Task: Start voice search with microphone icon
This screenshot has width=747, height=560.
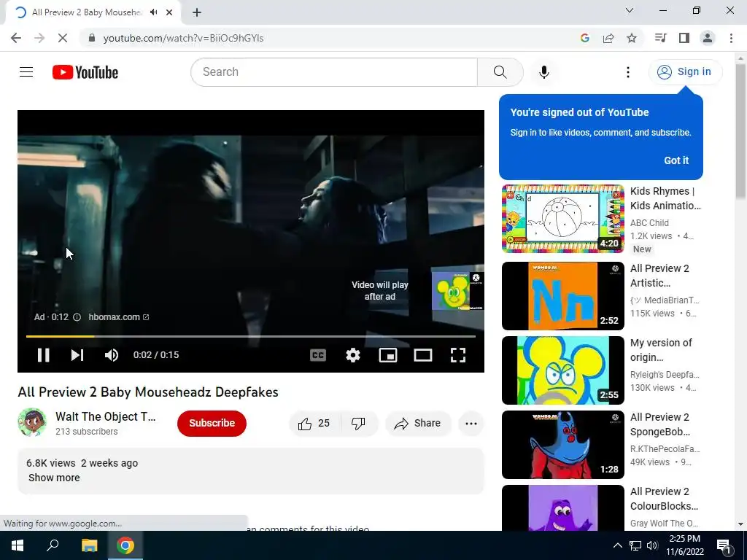Action: [x=544, y=72]
